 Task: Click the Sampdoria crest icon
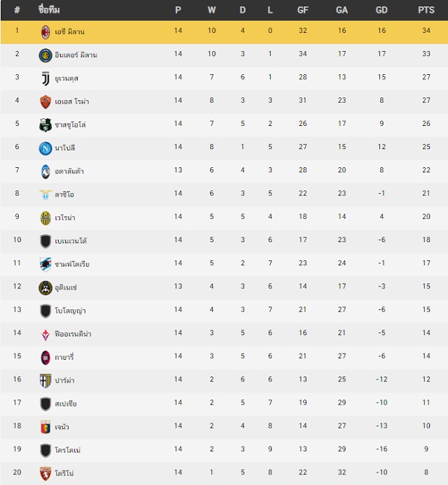(45, 265)
